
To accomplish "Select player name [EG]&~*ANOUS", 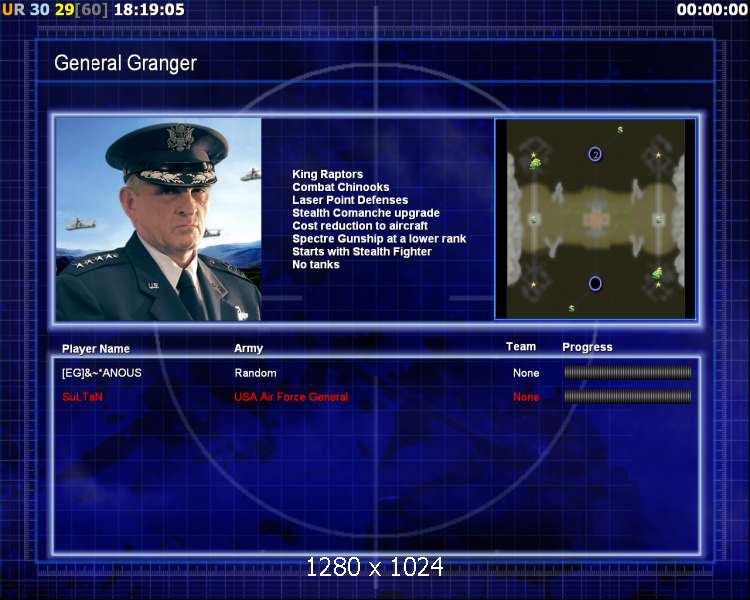I will 101,373.
